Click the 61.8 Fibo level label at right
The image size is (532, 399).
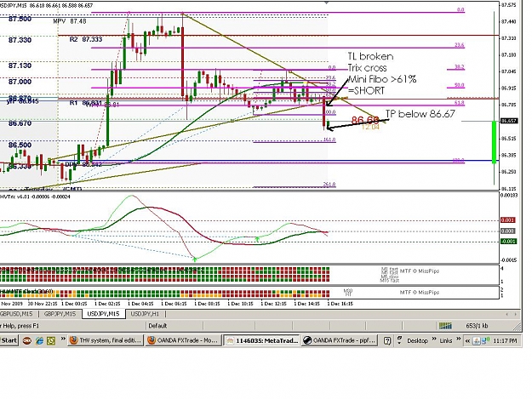[459, 102]
